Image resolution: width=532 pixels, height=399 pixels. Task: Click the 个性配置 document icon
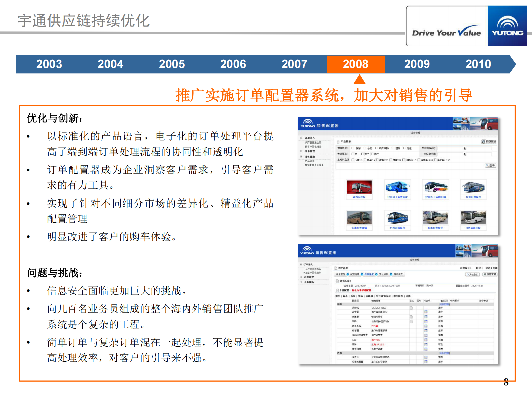337,290
